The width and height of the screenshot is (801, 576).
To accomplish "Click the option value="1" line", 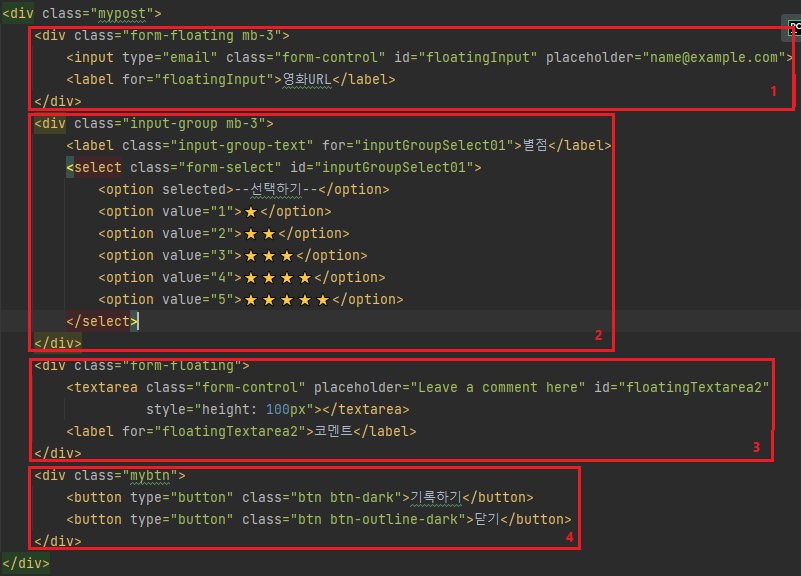I will (x=215, y=211).
